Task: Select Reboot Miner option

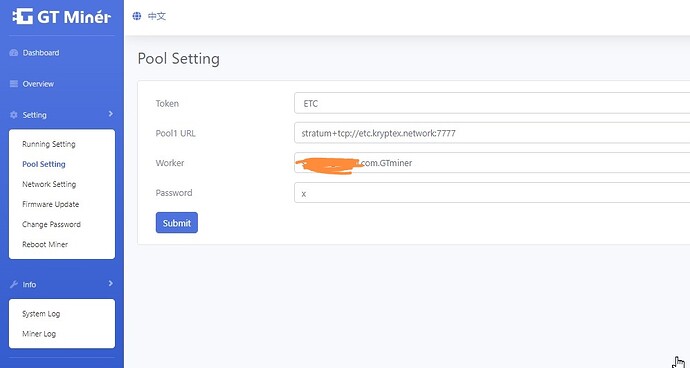Action: [45, 244]
